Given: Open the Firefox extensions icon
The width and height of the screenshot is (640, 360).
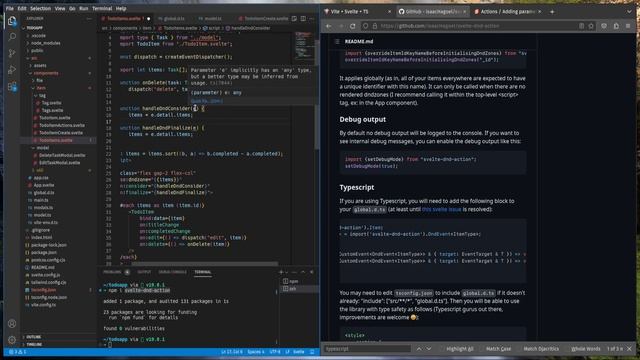Looking at the screenshot, I should pos(616,26).
